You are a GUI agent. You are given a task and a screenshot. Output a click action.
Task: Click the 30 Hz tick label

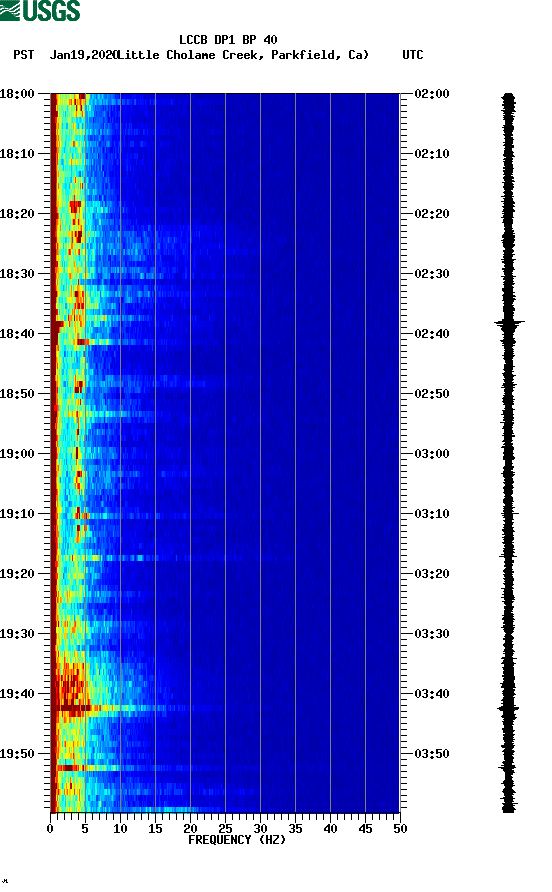pyautogui.click(x=260, y=829)
